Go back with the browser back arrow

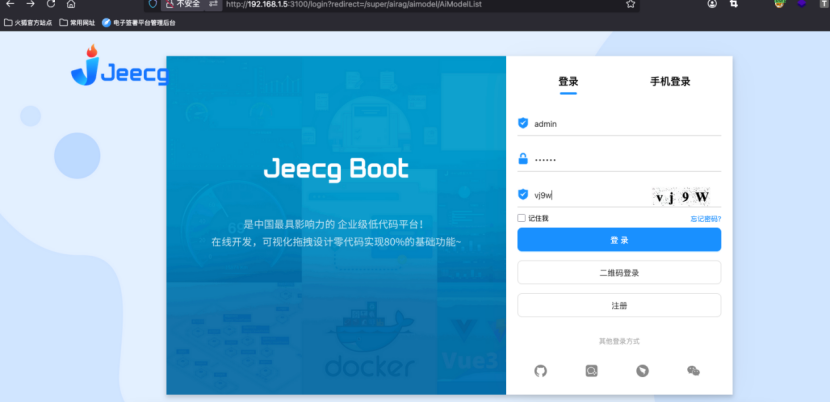[x=10, y=4]
